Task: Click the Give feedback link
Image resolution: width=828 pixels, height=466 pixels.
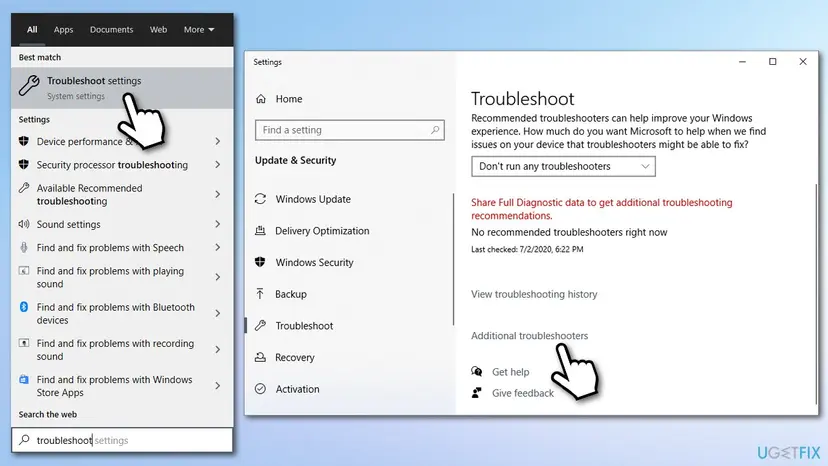Action: [x=523, y=393]
